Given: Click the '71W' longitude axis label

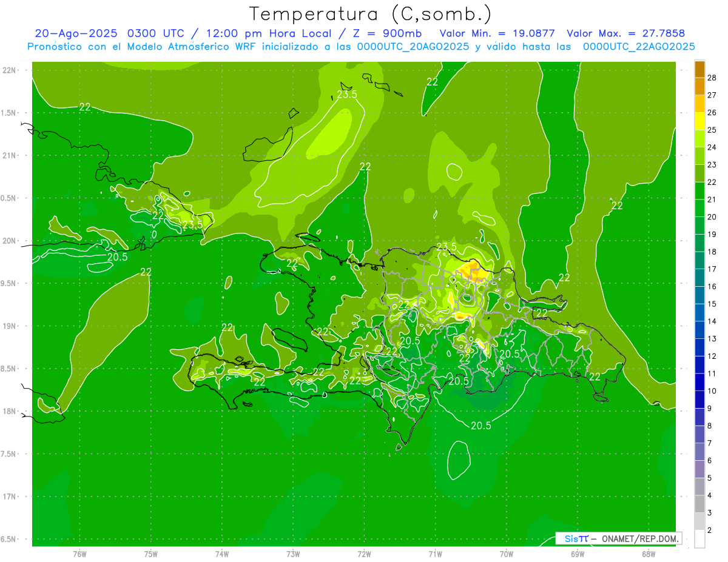Looking at the screenshot, I should (435, 554).
